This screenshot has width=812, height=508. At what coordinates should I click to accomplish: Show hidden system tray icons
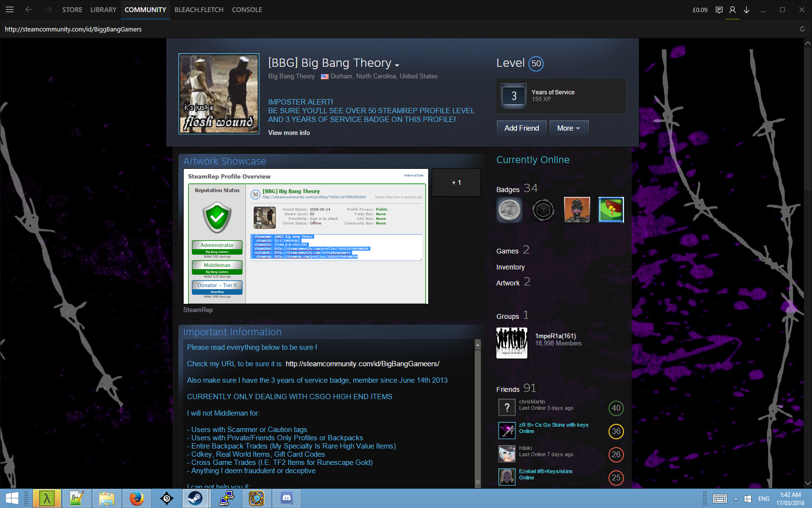[x=736, y=499]
